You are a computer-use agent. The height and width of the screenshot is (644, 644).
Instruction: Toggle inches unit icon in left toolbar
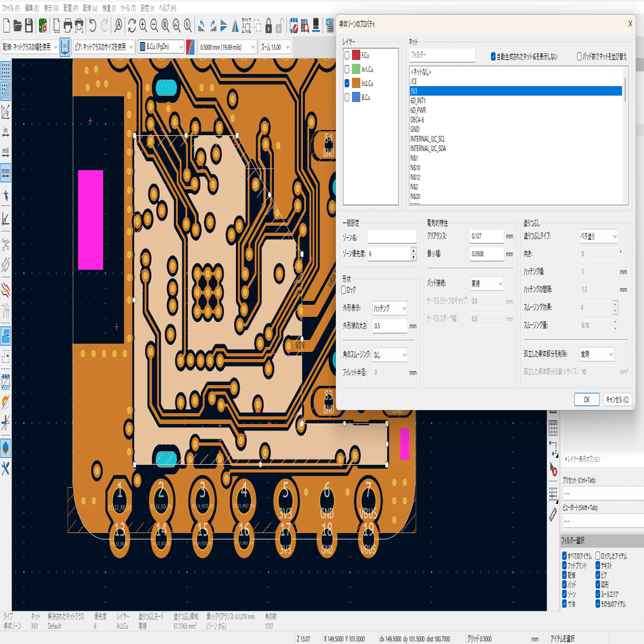tap(6, 132)
